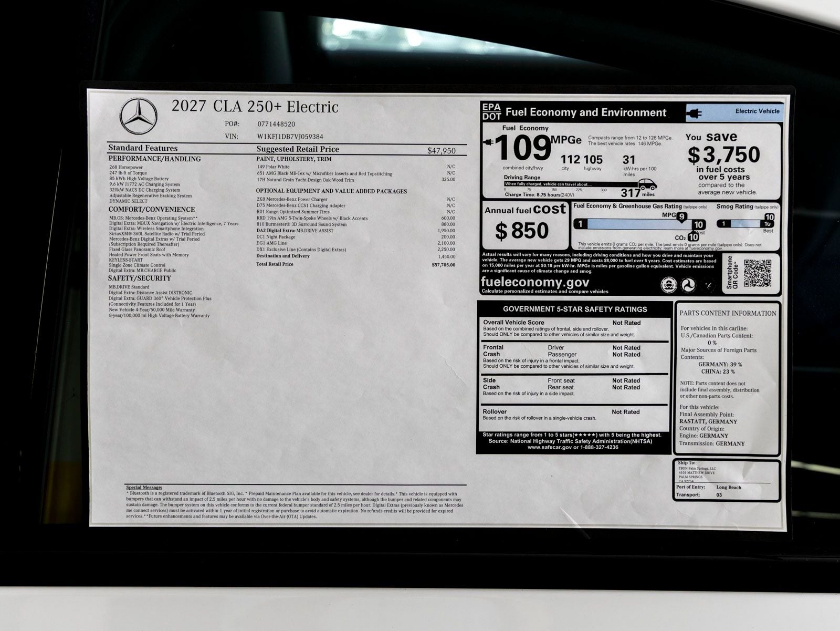The height and width of the screenshot is (631, 840).
Task: Click the plug icon beside 109 MPGe
Action: pyautogui.click(x=488, y=142)
